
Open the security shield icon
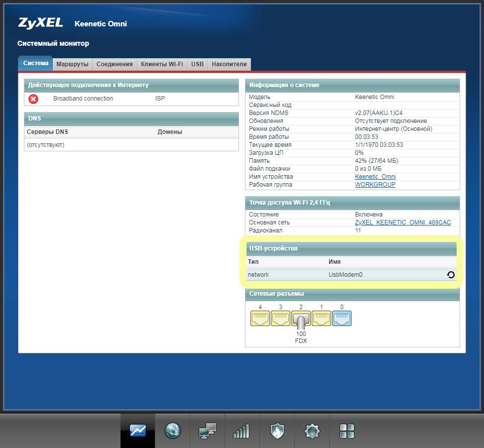277,431
